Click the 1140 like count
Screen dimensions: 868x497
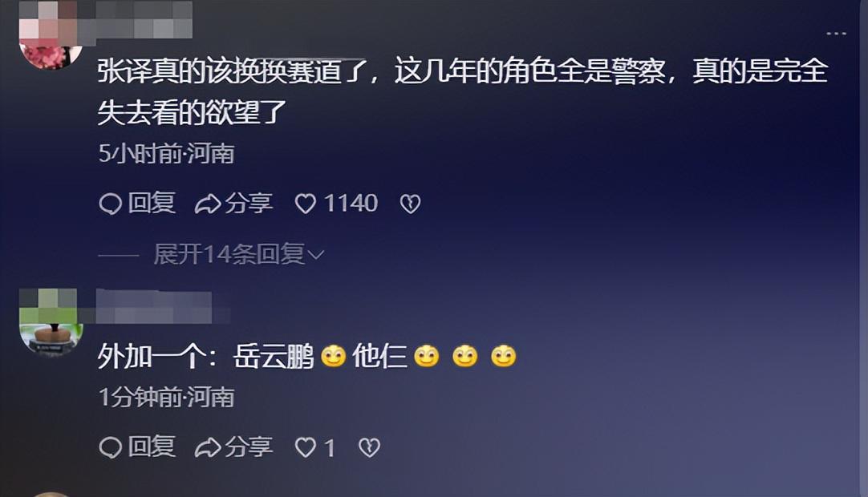351,203
